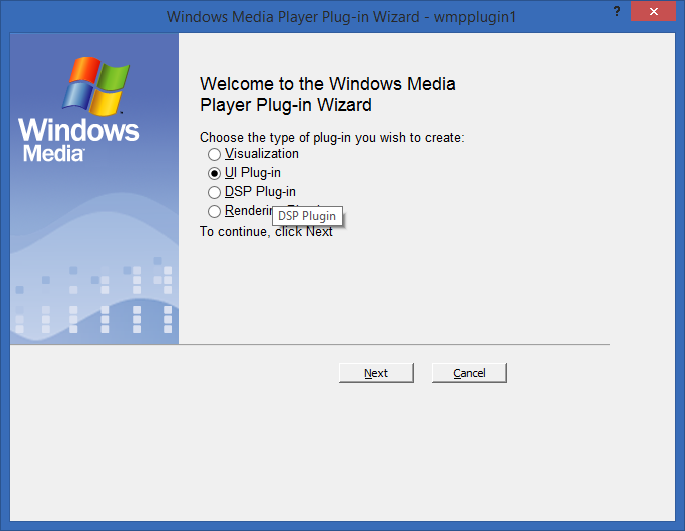The height and width of the screenshot is (531, 685).
Task: Pick the DSP Plug-in radio button
Action: (x=252, y=192)
